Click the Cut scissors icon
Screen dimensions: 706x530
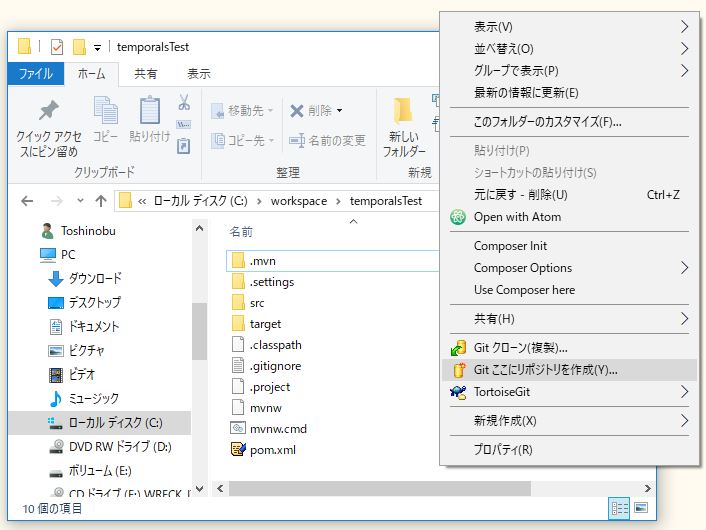(184, 102)
